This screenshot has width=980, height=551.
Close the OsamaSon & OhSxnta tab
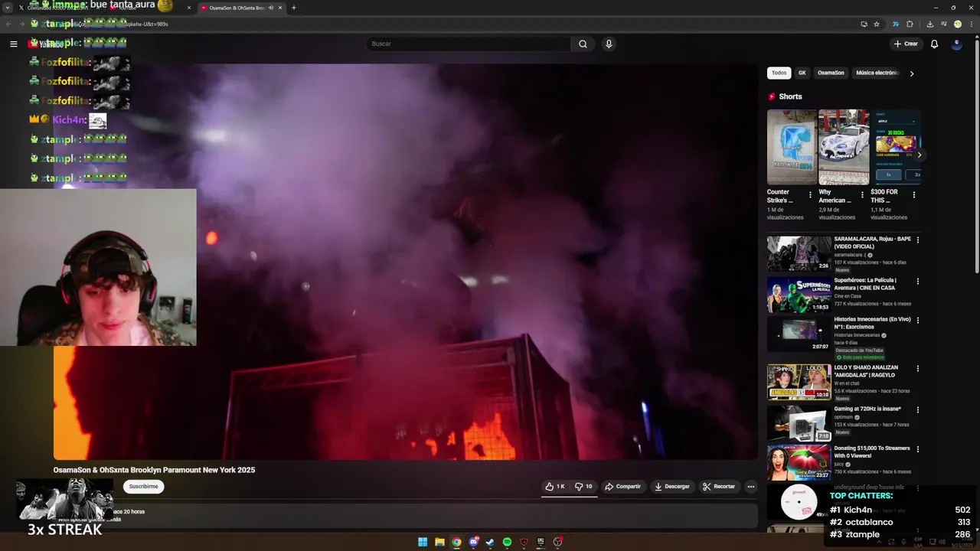coord(280,8)
